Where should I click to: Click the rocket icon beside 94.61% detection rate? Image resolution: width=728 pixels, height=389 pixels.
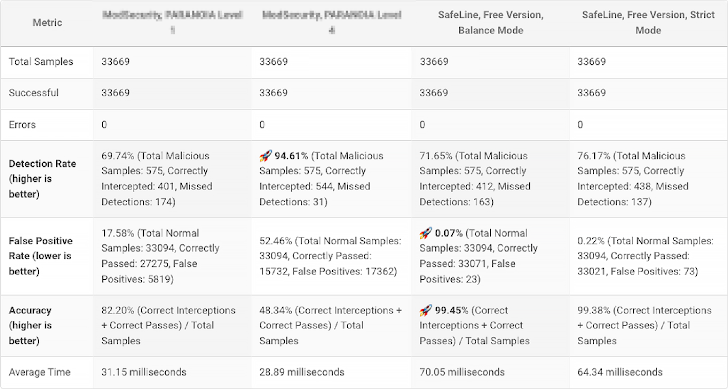pyautogui.click(x=265, y=156)
